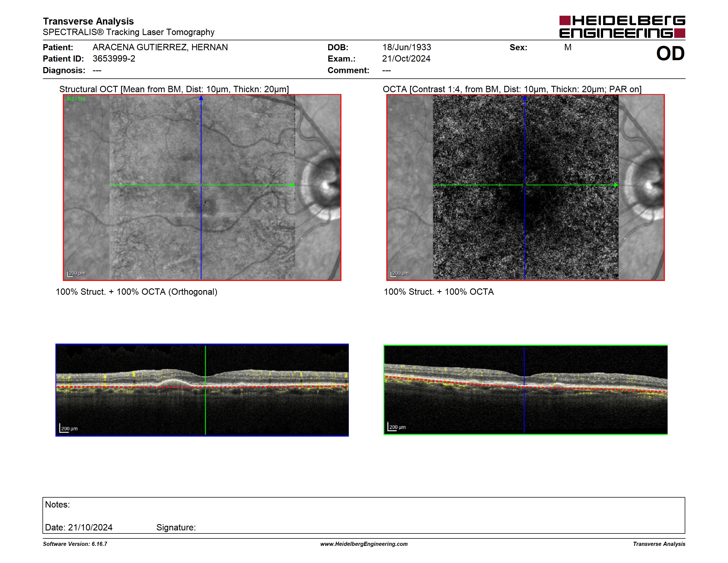The width and height of the screenshot is (728, 563).
Task: Click '100% Struct. + 100% OCTA (Orthogonal)' label
Action: (136, 292)
